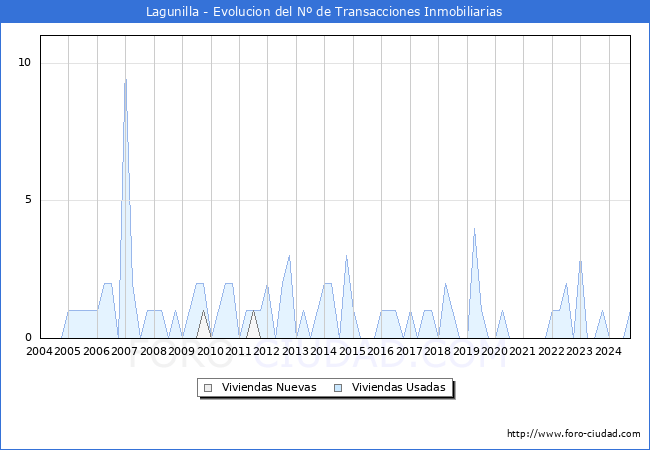Screen dimensions: 650x450
Task: Click the 2006 x-axis label
Action: tap(96, 351)
